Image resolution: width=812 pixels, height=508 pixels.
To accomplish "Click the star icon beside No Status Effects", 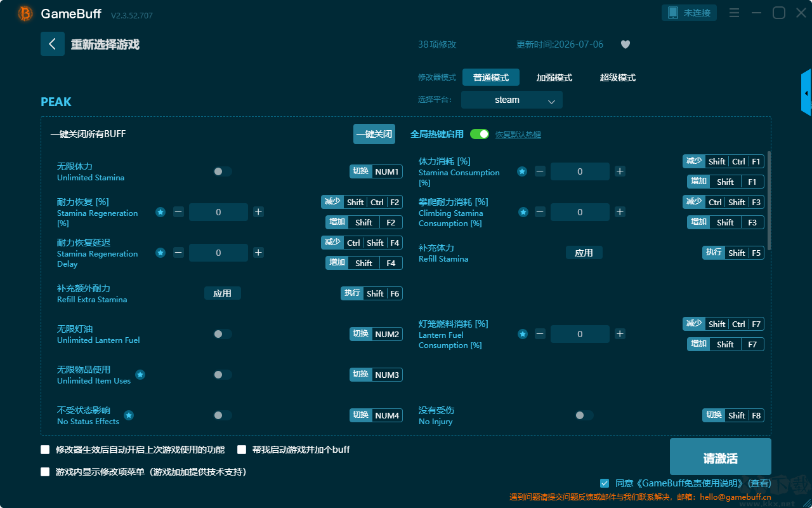I will click(x=129, y=415).
